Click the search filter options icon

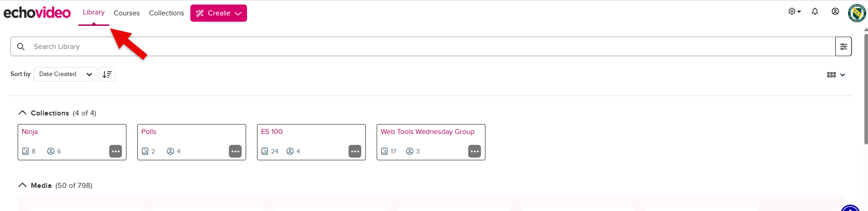coord(843,47)
